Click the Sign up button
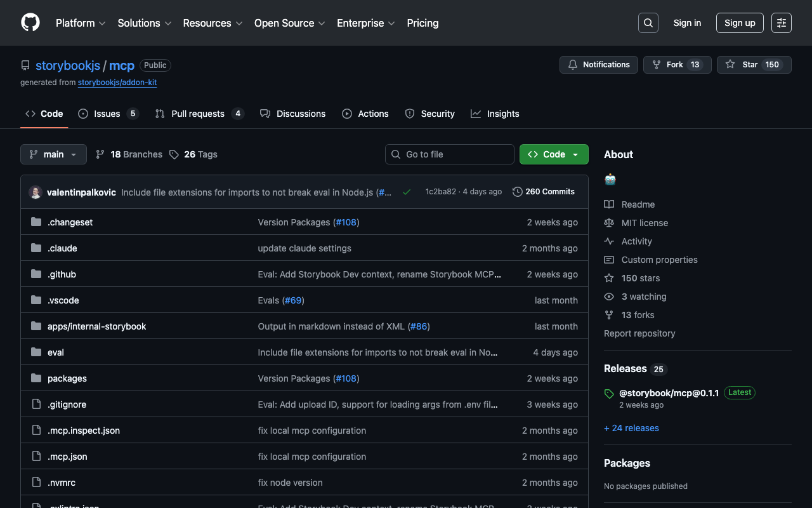Image resolution: width=812 pixels, height=508 pixels. (739, 23)
